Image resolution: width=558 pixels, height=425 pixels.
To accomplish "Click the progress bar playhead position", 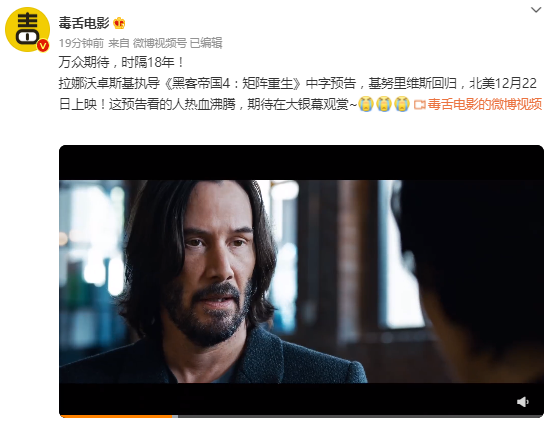I will pyautogui.click(x=175, y=416).
